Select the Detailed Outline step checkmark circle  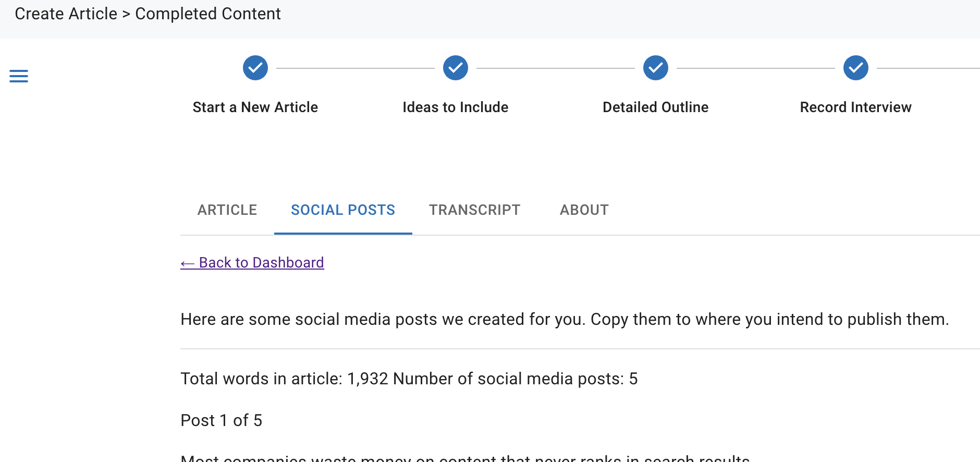(x=656, y=68)
